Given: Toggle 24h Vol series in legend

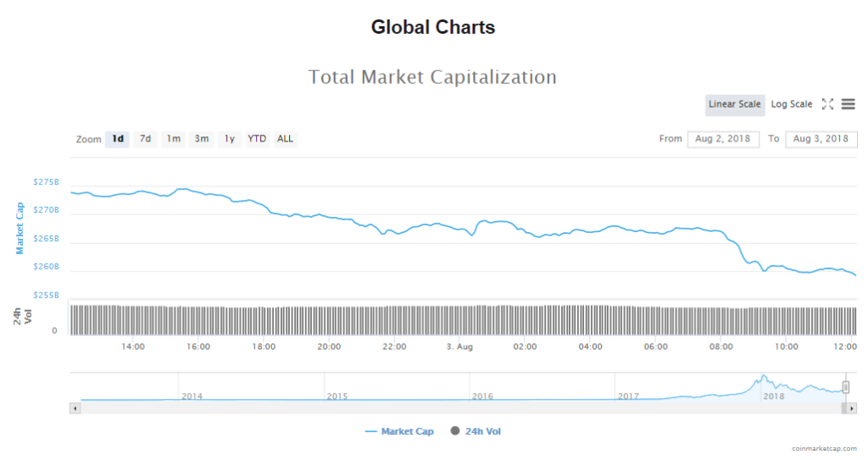Looking at the screenshot, I should (476, 432).
